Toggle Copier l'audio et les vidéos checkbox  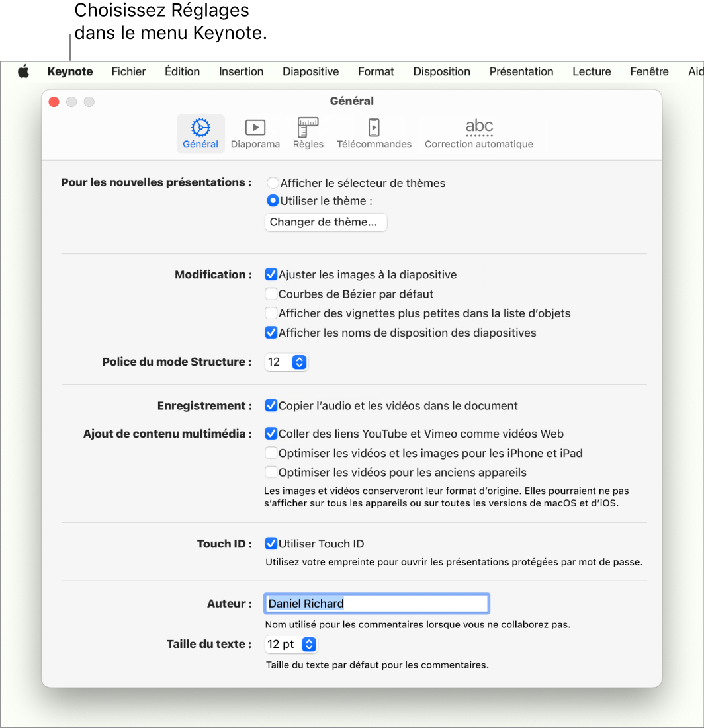[x=271, y=406]
